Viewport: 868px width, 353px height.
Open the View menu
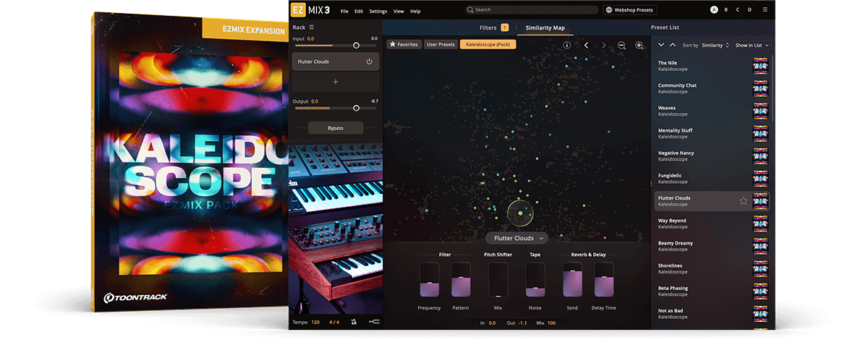tap(399, 11)
